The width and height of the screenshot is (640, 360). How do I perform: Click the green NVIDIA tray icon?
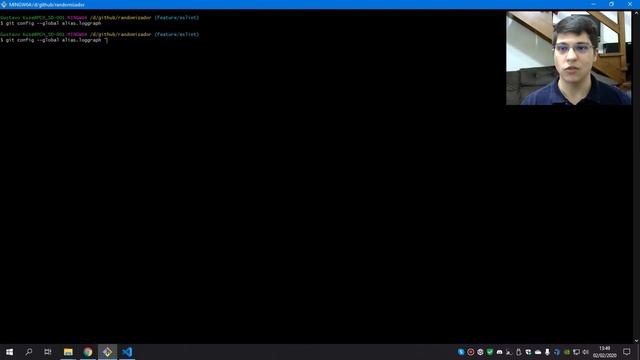click(x=567, y=352)
